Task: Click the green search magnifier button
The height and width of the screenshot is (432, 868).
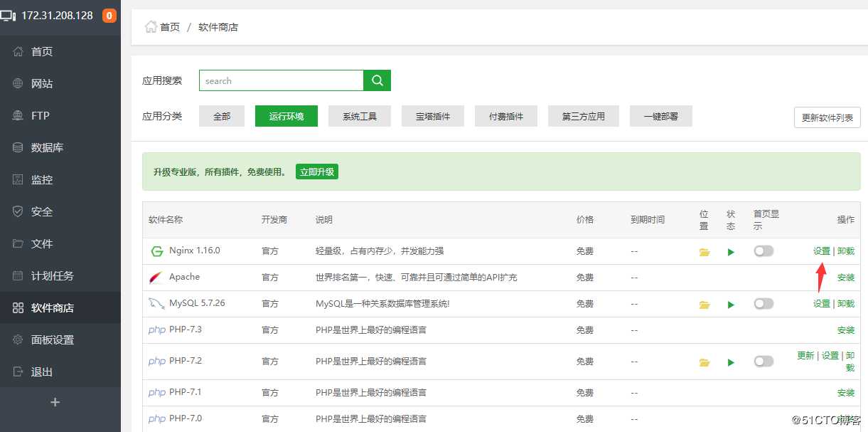Action: click(x=377, y=80)
